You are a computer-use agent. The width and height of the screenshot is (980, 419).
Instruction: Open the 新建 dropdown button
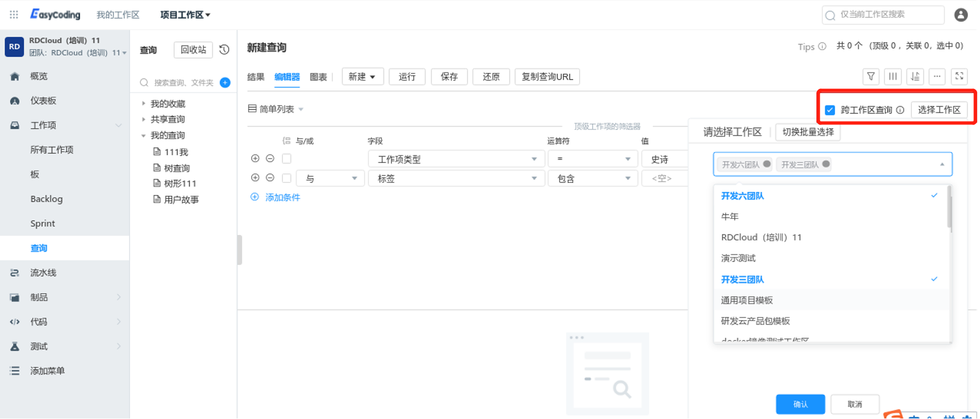[362, 77]
